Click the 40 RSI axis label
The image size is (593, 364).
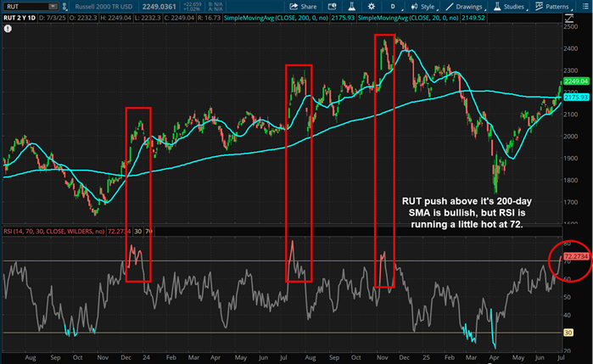pyautogui.click(x=568, y=315)
